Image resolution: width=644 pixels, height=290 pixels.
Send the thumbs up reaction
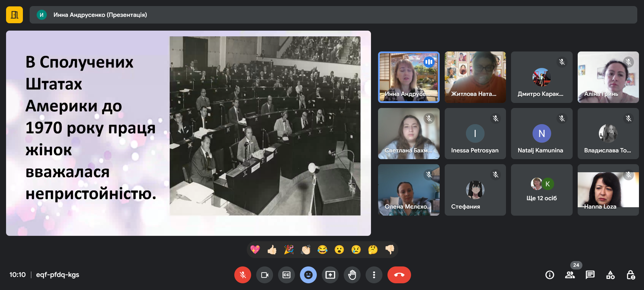[x=272, y=250]
